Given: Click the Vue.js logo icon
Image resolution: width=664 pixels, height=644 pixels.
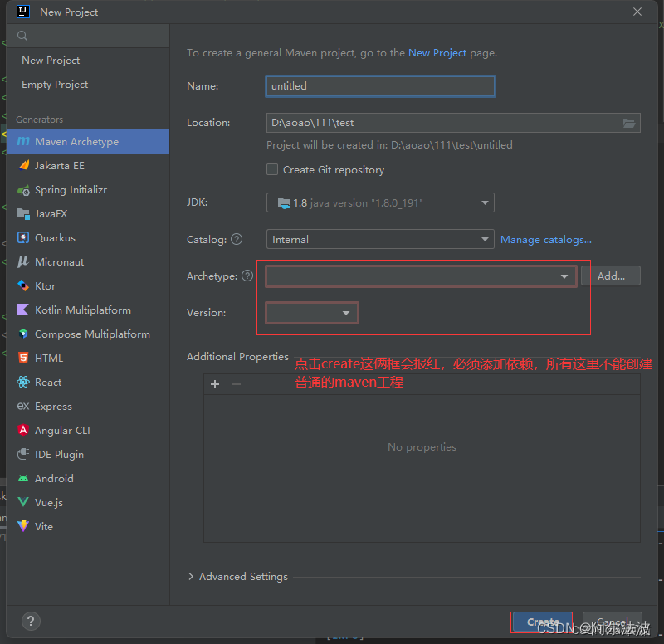Looking at the screenshot, I should click(23, 503).
